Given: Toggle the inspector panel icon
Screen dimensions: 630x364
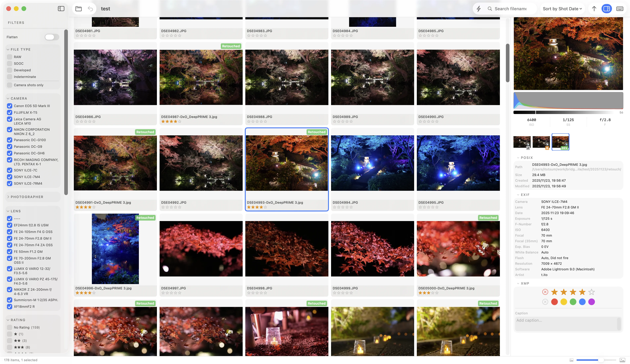Looking at the screenshot, I should click(x=606, y=9).
